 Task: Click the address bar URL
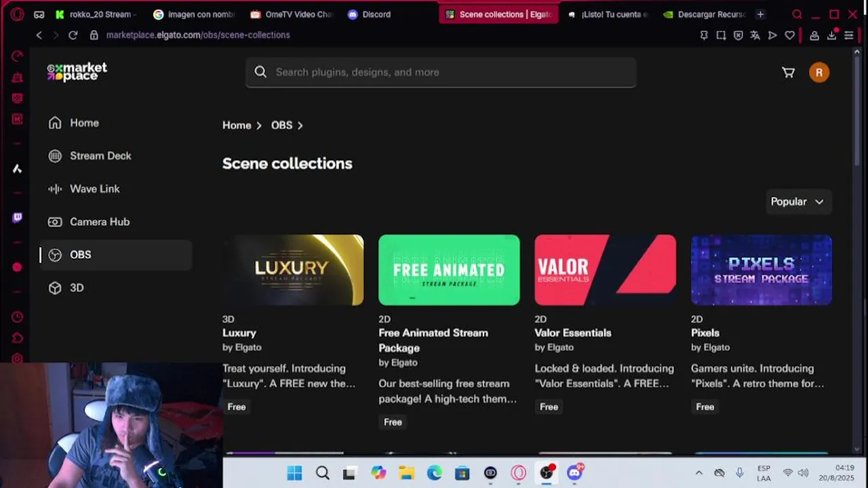198,35
